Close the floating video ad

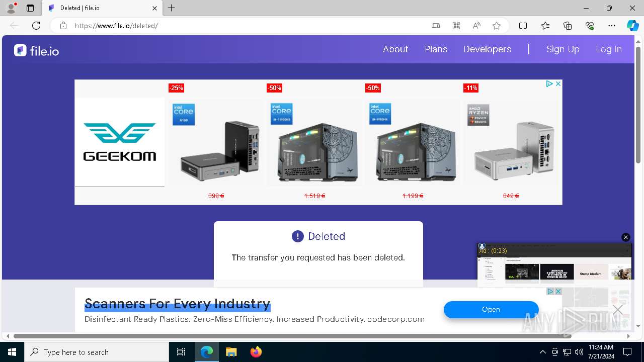coord(626,237)
